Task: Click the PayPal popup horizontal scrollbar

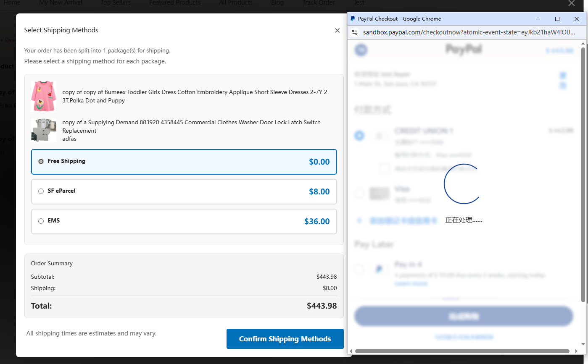Action: 462,351
